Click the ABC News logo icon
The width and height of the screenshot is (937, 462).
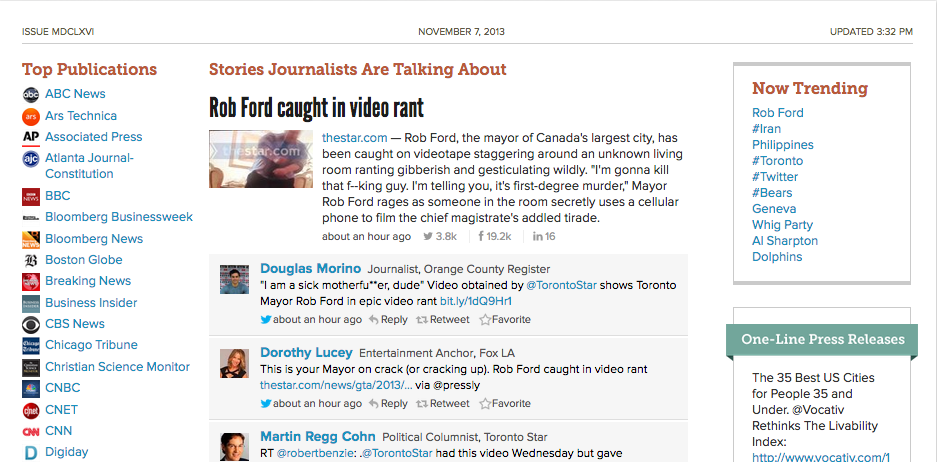[30, 94]
